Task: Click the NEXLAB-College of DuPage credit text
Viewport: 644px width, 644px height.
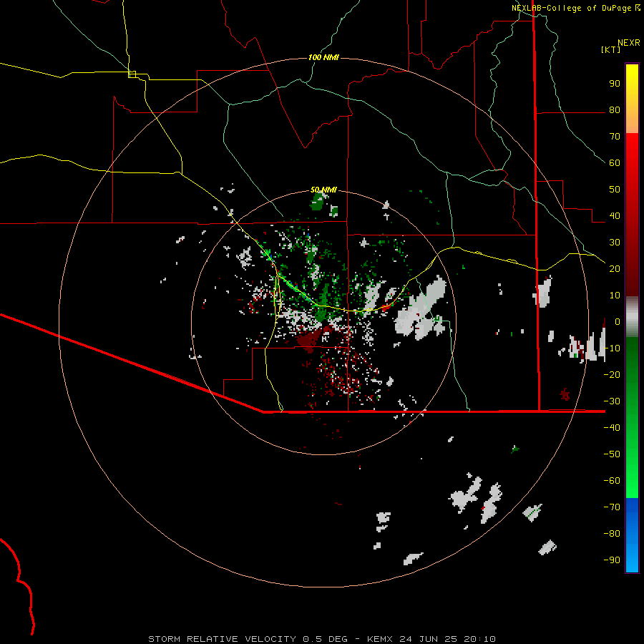Action: click(572, 8)
